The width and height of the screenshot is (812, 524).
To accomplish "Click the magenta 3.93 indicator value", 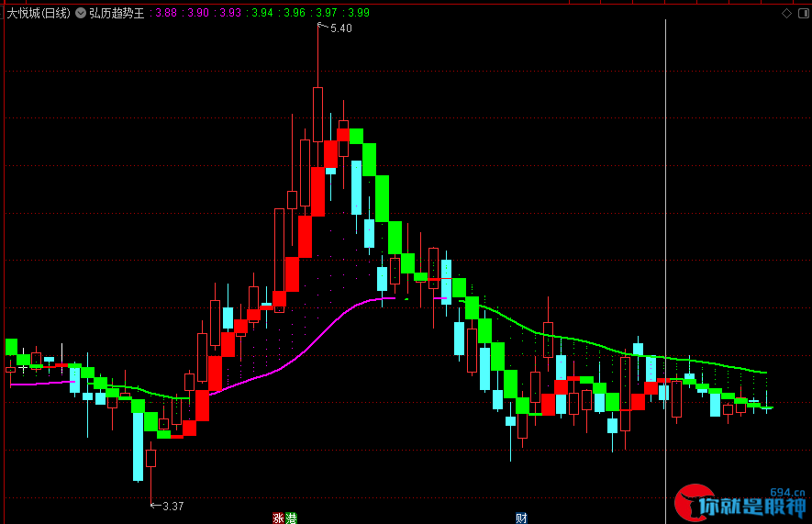I will point(230,13).
